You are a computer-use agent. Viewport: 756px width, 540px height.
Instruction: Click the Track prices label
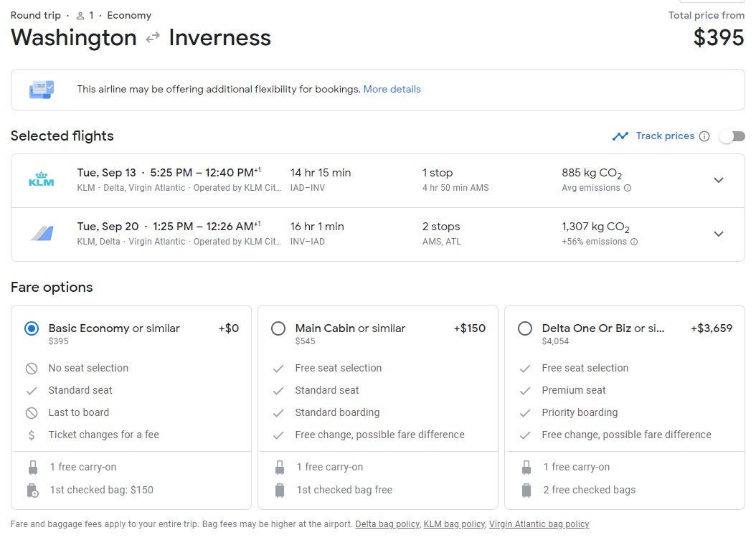pos(665,136)
